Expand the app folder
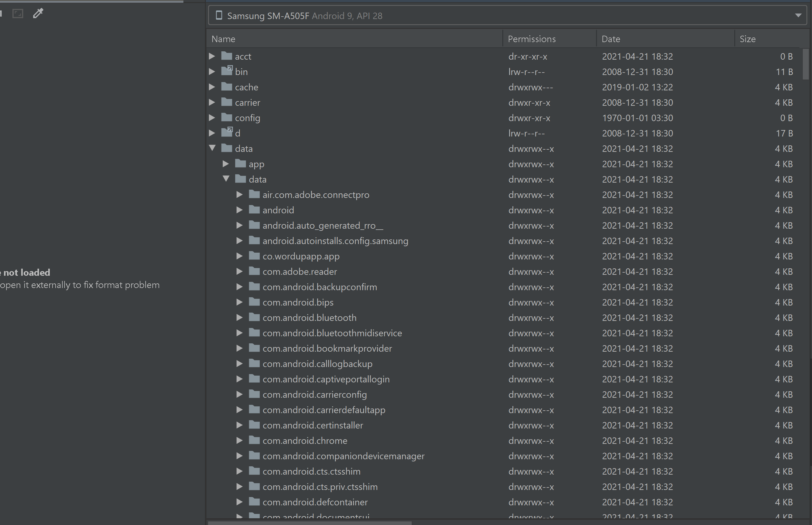 226,164
